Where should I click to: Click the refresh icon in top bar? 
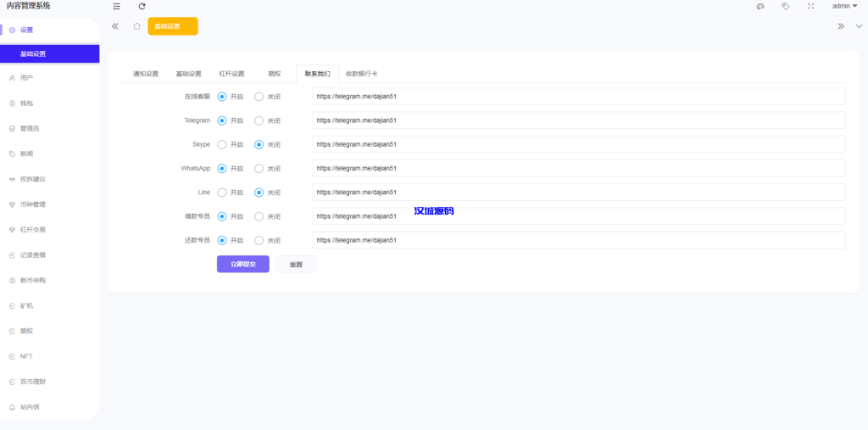pyautogui.click(x=142, y=6)
